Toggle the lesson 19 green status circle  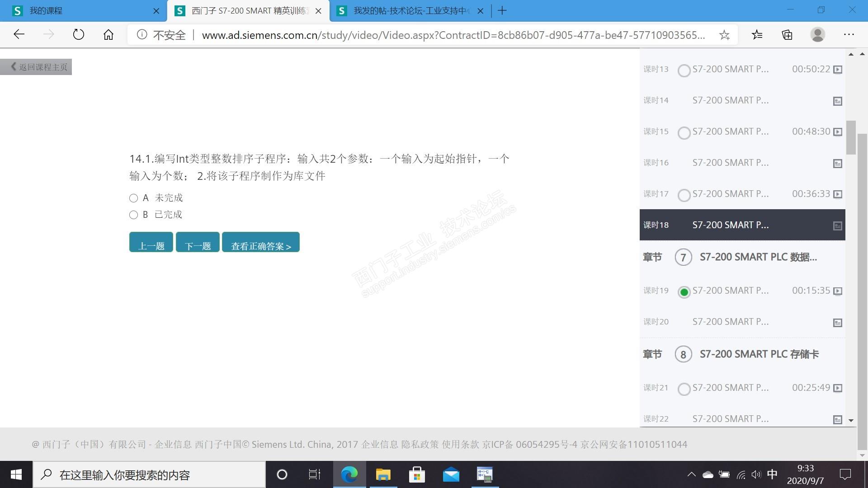click(684, 292)
